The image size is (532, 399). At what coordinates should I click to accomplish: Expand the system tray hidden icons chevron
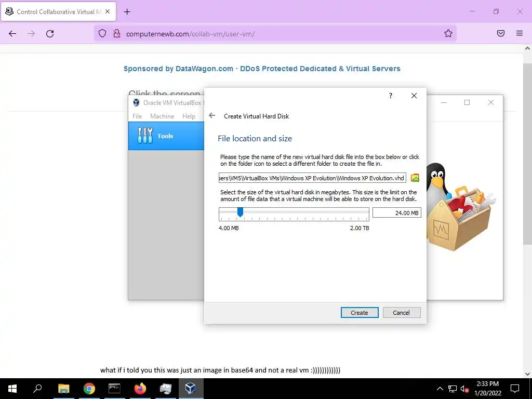click(x=440, y=389)
